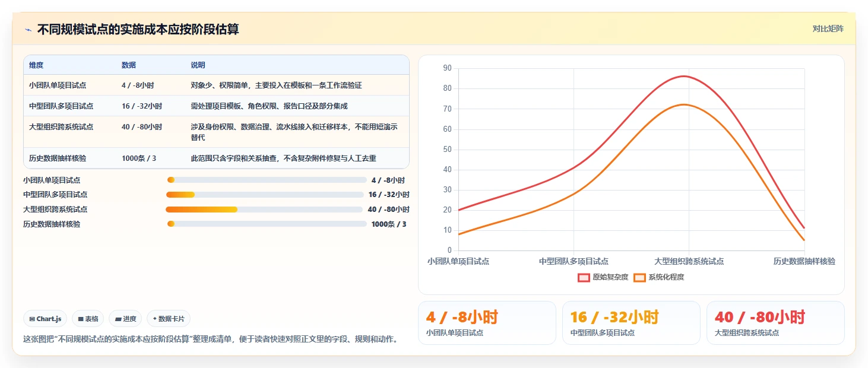The height and width of the screenshot is (368, 868).
Task: Toggle 系统化程度 legend item
Action: (x=659, y=277)
